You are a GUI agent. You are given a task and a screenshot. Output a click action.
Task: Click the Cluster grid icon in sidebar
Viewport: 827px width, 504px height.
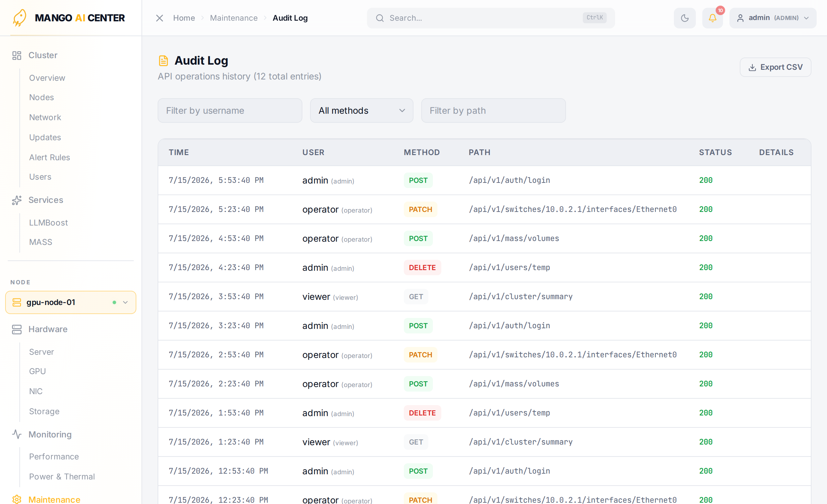17,55
